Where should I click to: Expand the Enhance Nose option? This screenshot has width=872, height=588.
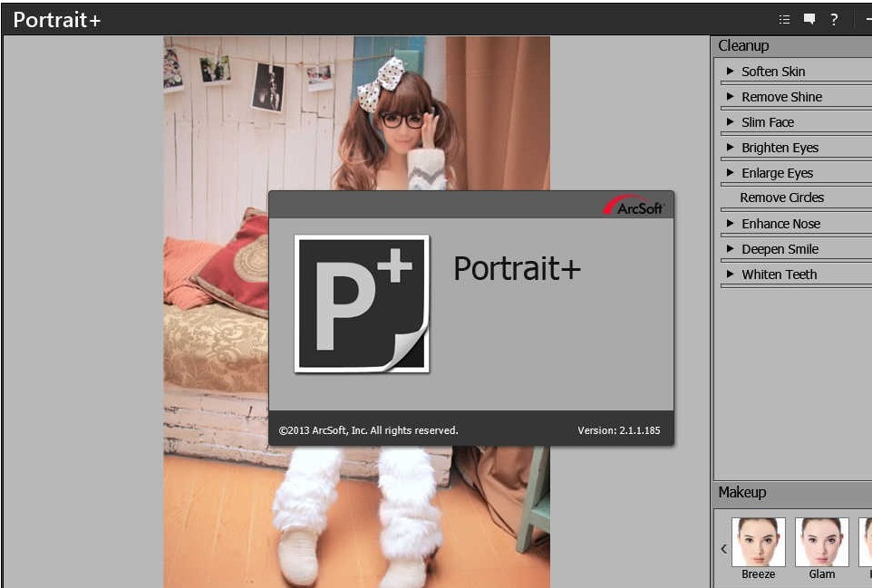click(x=731, y=224)
